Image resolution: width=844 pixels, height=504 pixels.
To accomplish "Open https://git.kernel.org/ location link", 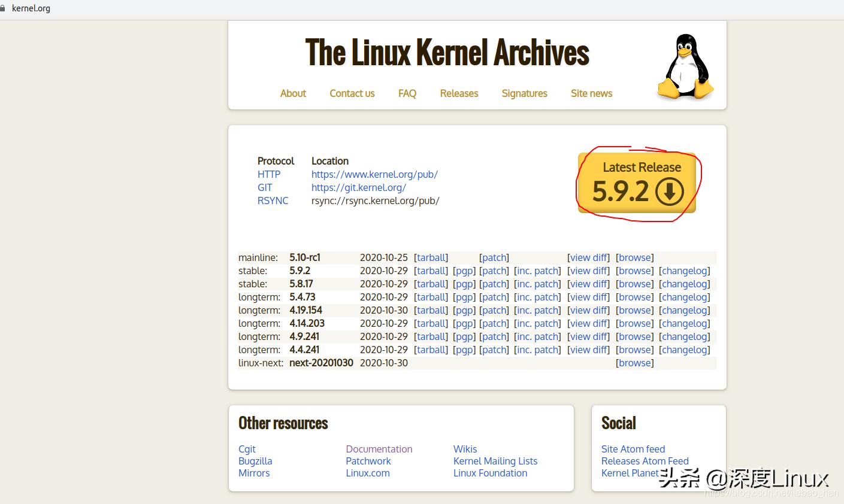I will tap(359, 187).
